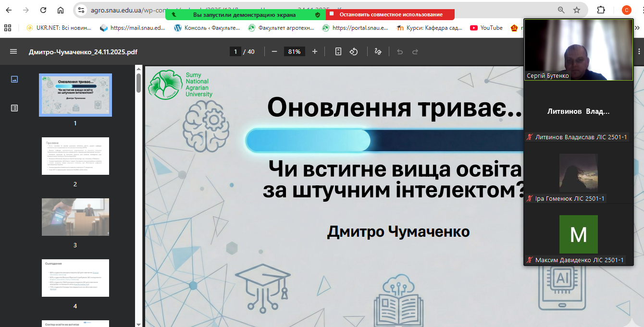Select page 4 thumbnail
The height and width of the screenshot is (327, 644).
75,278
